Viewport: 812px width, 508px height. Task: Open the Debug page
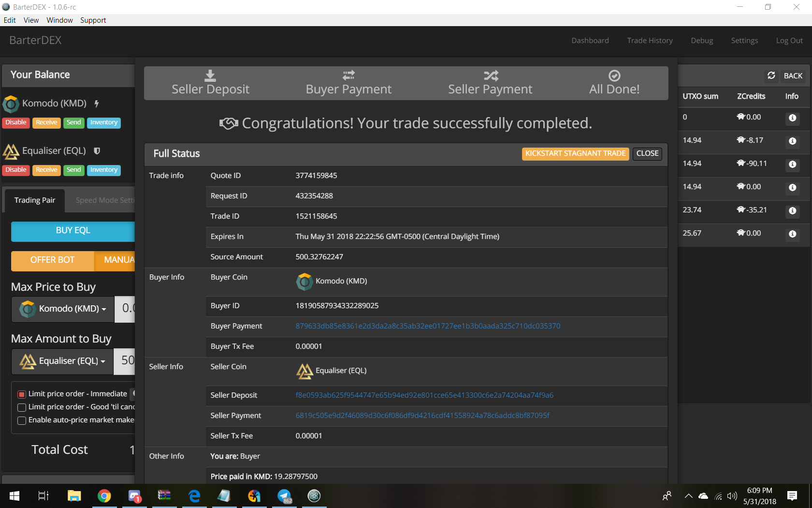click(x=702, y=41)
